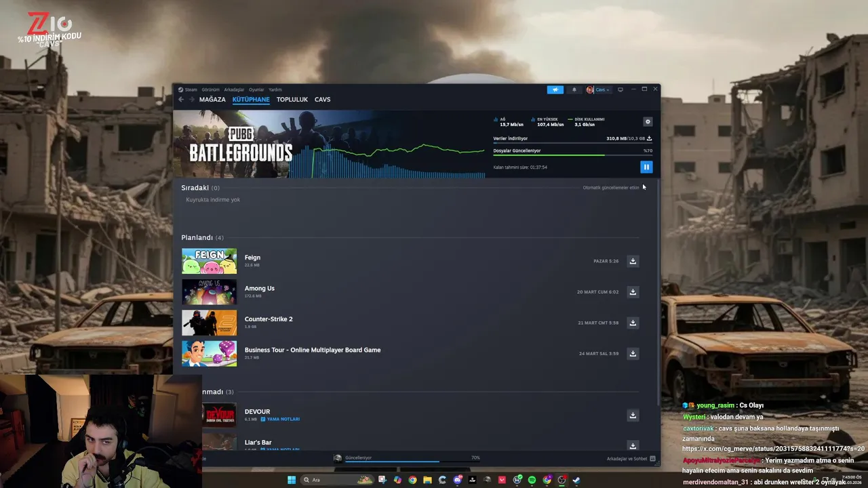Viewport: 868px width, 488px height.
Task: Open the Among Us game thumbnail
Action: point(210,292)
